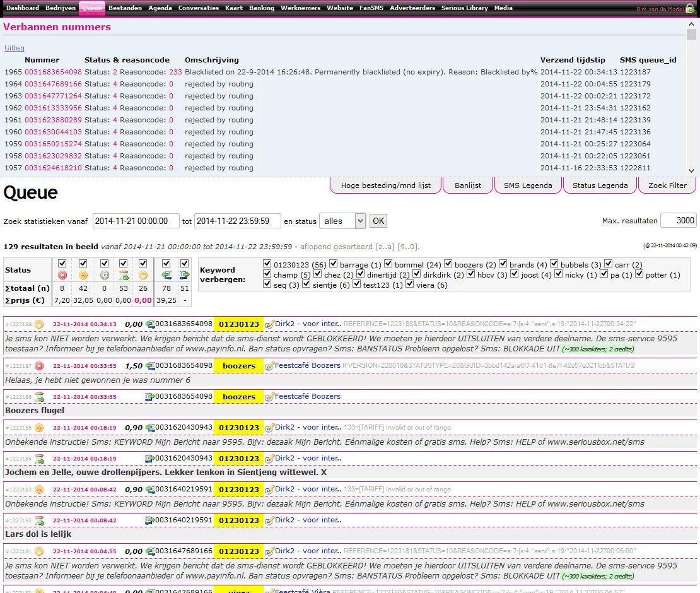Show the Status Legenda tab
700x593 pixels.
pos(600,185)
